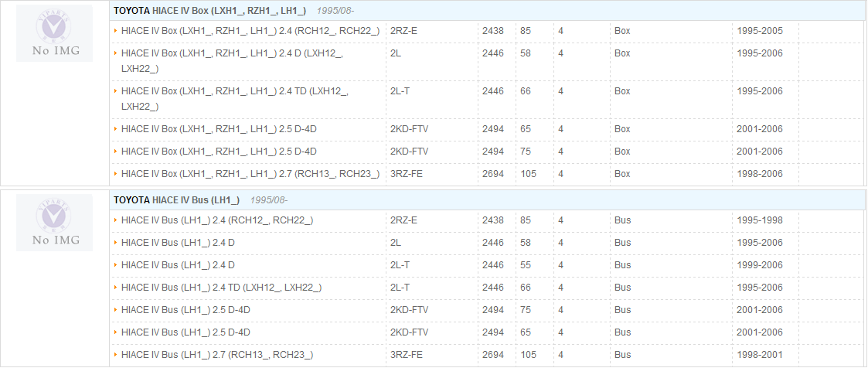This screenshot has height=368, width=868.
Task: Click 3RZ-FE engine code in the Bus section
Action: [x=407, y=355]
